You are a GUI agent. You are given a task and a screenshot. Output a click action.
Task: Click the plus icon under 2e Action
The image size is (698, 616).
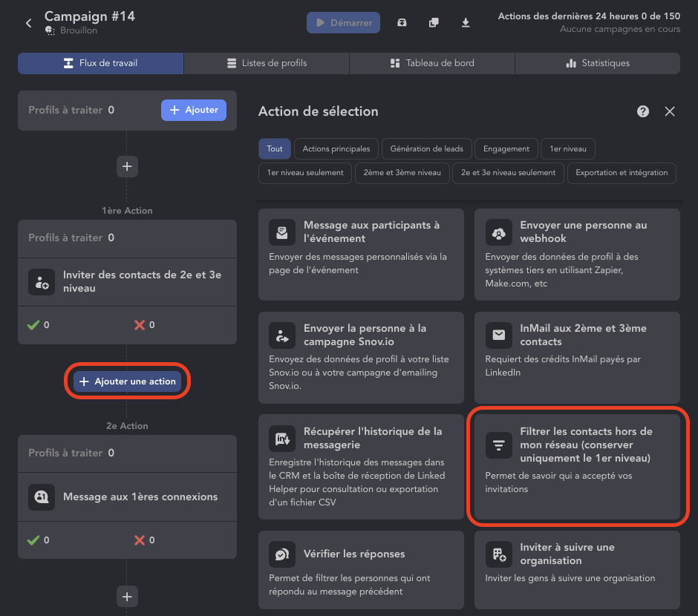coord(127,596)
